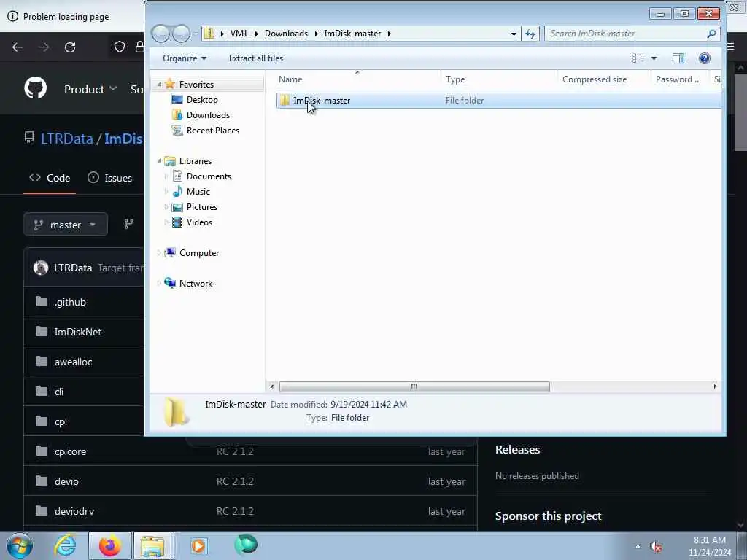Select Downloads in Favorites
Image resolution: width=747 pixels, height=560 pixels.
click(x=208, y=114)
